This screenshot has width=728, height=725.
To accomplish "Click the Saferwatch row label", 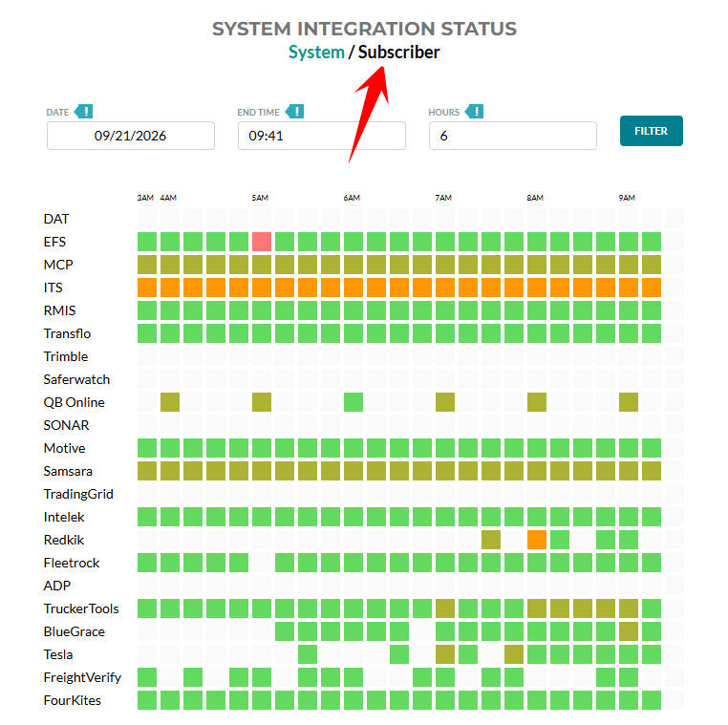I will 76,379.
